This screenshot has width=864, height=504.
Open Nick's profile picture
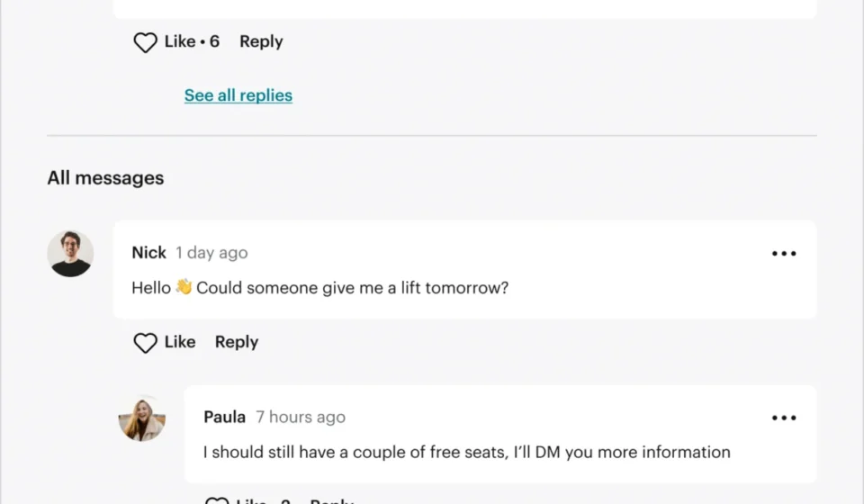point(70,254)
